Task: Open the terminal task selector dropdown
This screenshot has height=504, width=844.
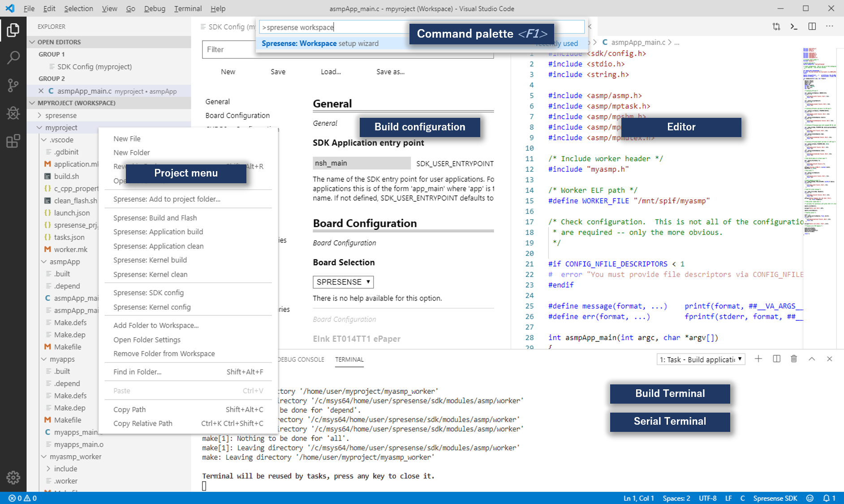Action: point(701,359)
